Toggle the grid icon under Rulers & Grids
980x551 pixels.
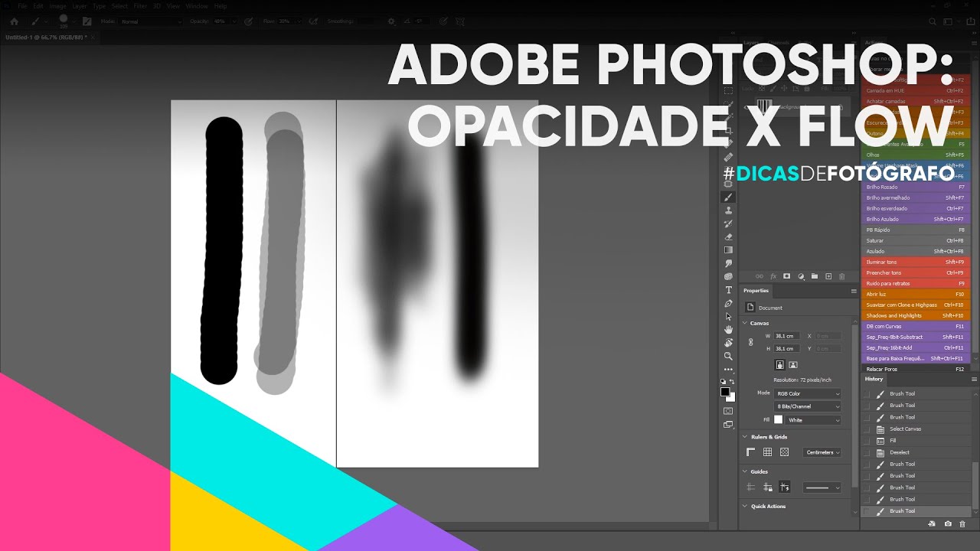pyautogui.click(x=767, y=452)
